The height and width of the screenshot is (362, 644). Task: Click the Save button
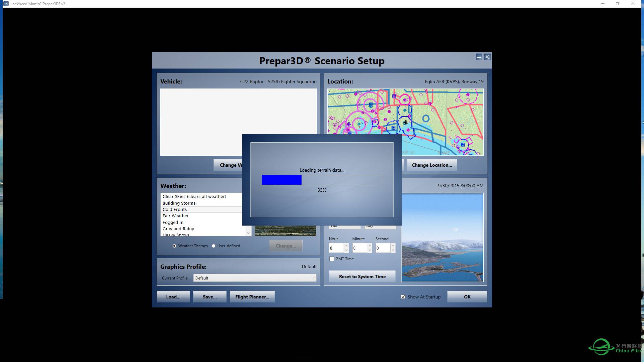pos(210,297)
